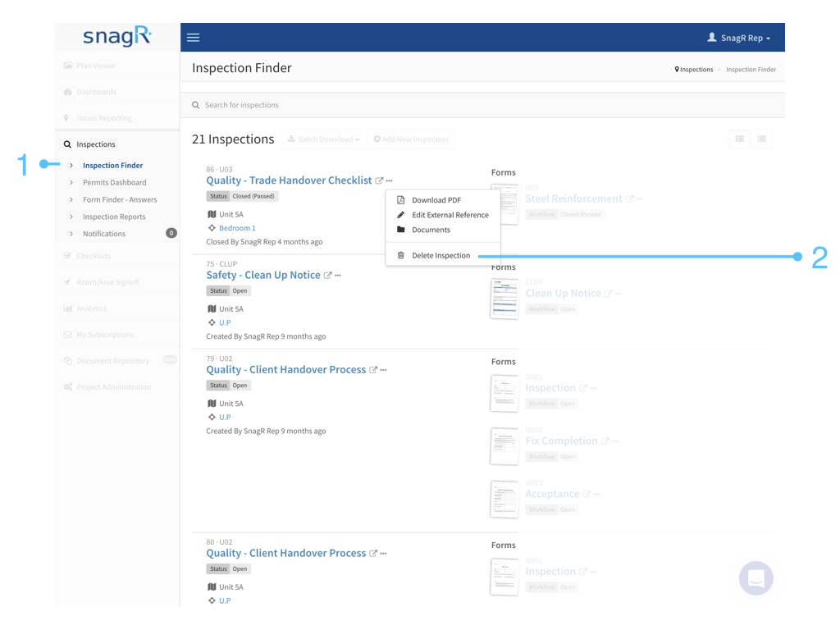The image size is (840, 630).
Task: Open the SnagR Rep user dropdown
Action: point(739,38)
